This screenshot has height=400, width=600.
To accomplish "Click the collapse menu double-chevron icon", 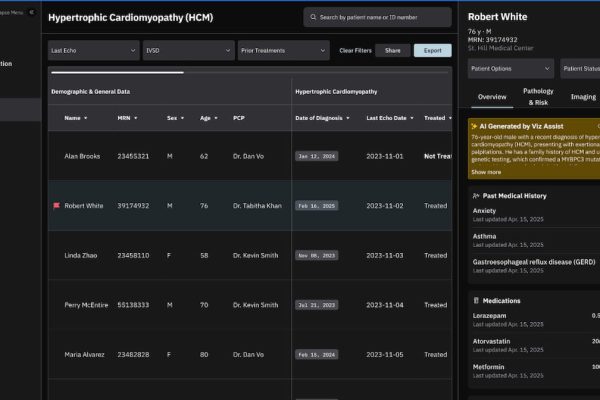I will point(32,12).
